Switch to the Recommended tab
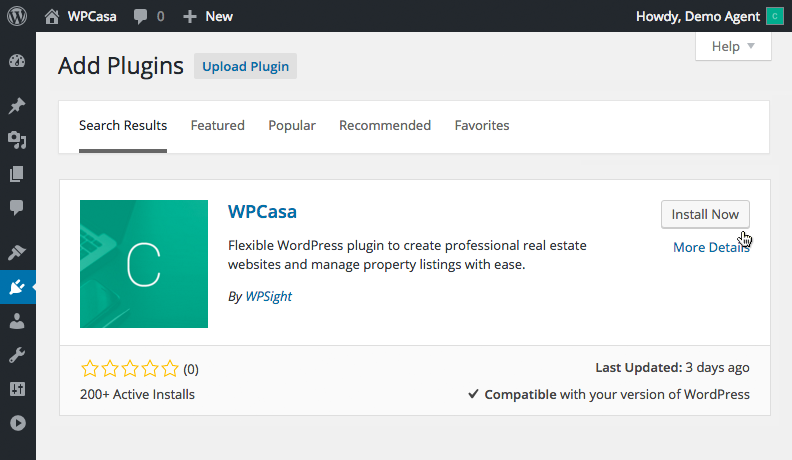The height and width of the screenshot is (460, 792). (x=385, y=126)
